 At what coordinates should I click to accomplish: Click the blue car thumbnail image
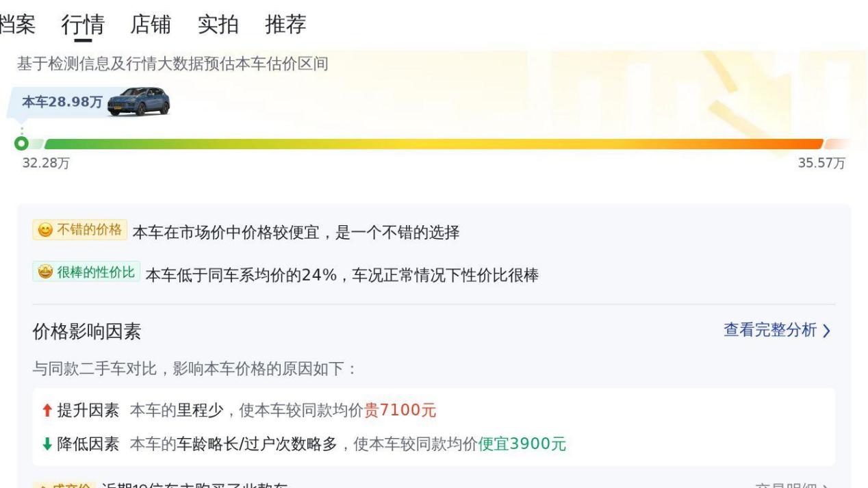(x=139, y=101)
